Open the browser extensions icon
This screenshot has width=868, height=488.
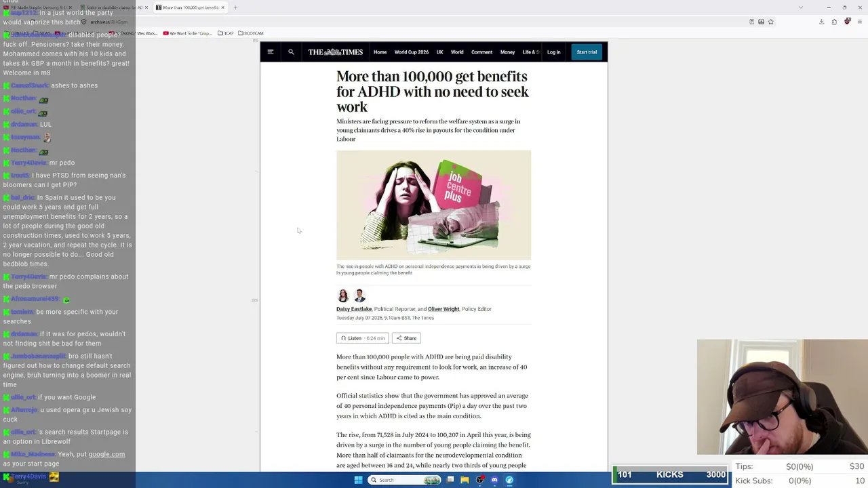[834, 22]
